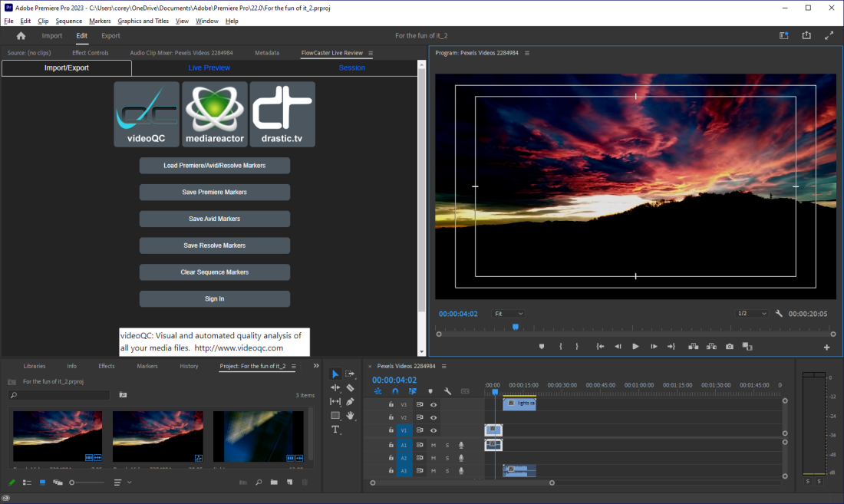This screenshot has width=844, height=504.
Task: Open the Graphics and Titles menu
Action: pyautogui.click(x=143, y=21)
